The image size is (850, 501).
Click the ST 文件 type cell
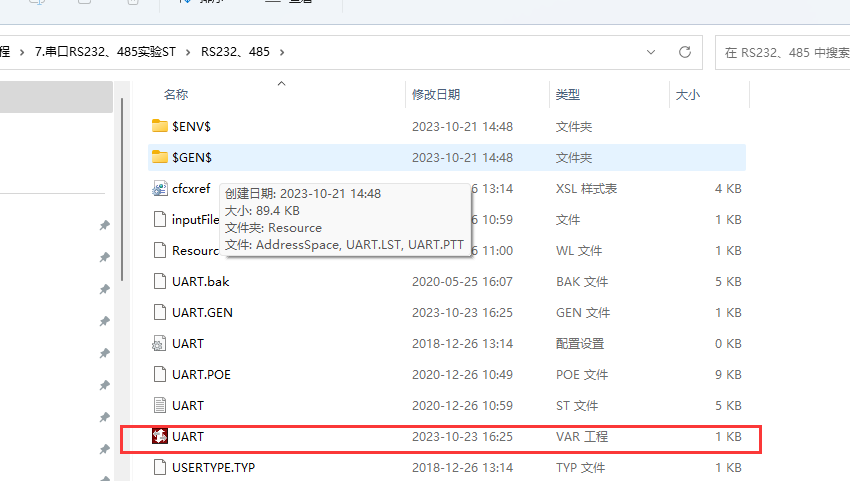(x=577, y=406)
